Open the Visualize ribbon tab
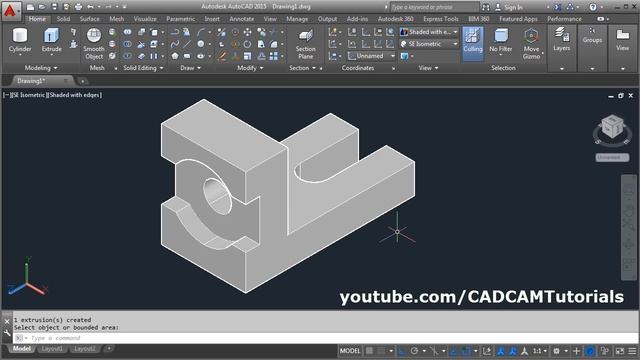Image resolution: width=640 pixels, height=360 pixels. (x=145, y=19)
